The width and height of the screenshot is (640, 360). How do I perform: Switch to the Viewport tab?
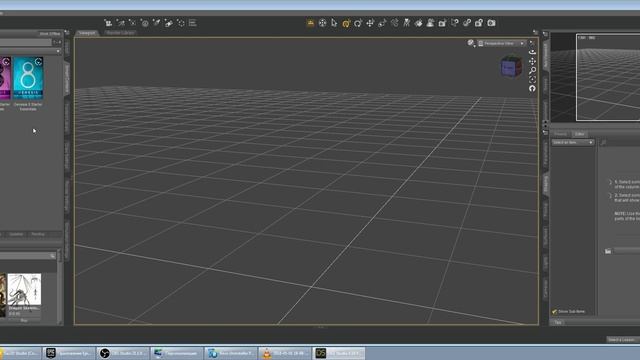pos(87,33)
